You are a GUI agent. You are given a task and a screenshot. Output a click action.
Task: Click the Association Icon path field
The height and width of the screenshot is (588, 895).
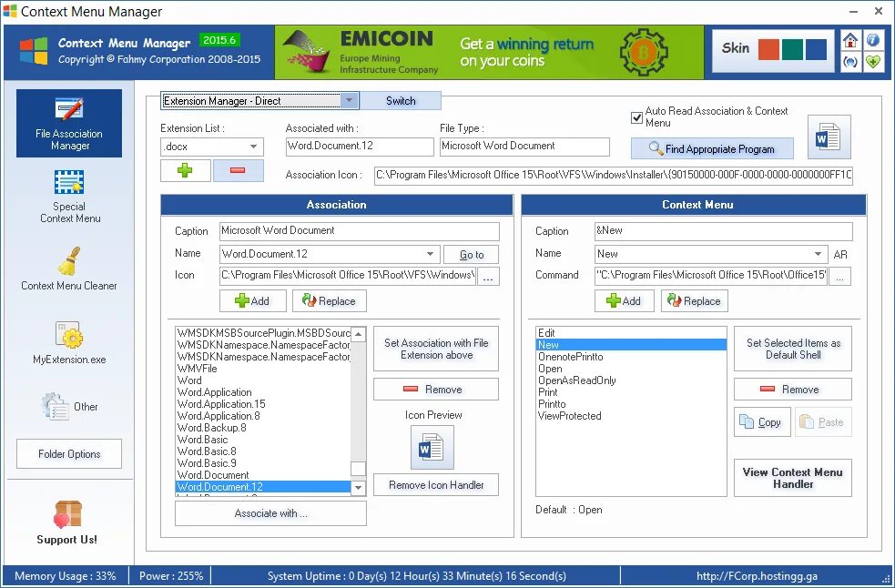pyautogui.click(x=614, y=176)
